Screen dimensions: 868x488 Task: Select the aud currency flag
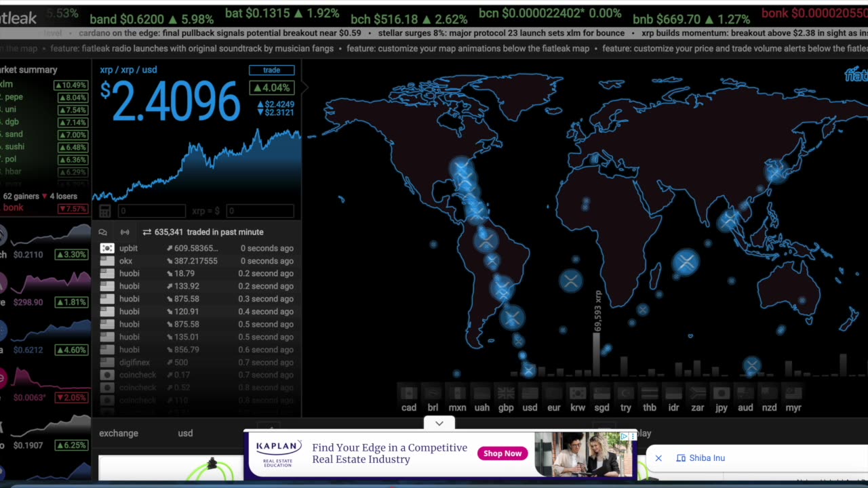(x=745, y=394)
